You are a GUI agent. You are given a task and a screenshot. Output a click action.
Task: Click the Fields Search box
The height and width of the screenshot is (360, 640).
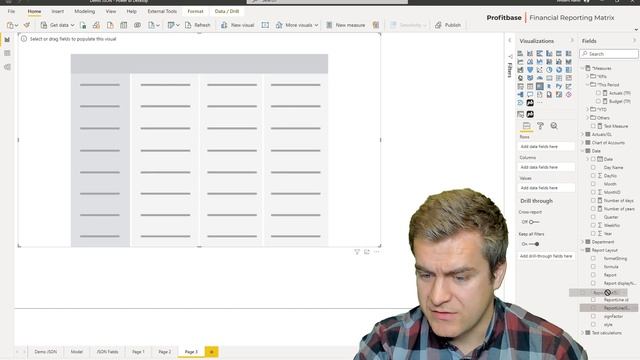tap(609, 54)
